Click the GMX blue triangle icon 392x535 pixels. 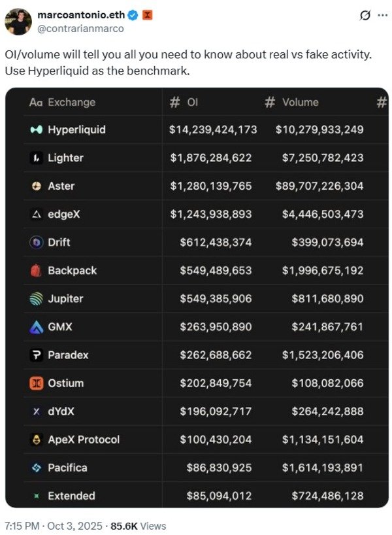point(37,326)
